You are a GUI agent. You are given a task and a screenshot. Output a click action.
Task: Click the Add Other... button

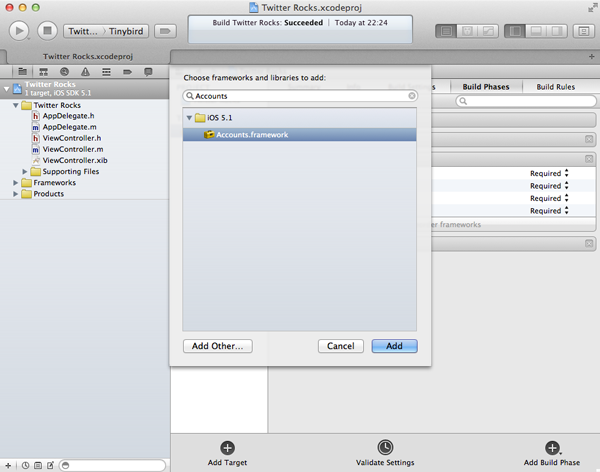(218, 346)
